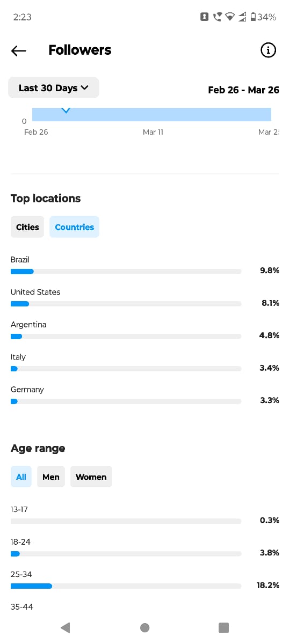
Task: Tap Android home circle navigation button
Action: pos(144,627)
